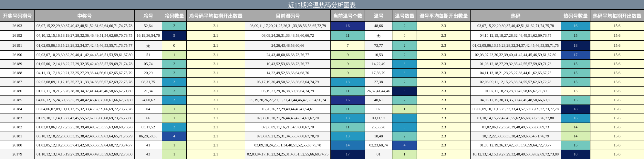Click period number 26184
This screenshot has height=159, width=644.
tap(17, 109)
